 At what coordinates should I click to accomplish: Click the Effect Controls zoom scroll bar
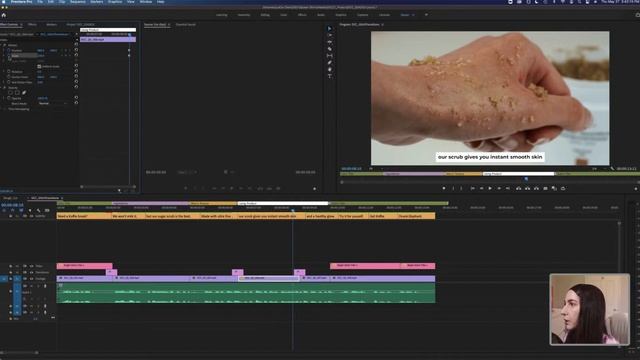click(x=108, y=187)
